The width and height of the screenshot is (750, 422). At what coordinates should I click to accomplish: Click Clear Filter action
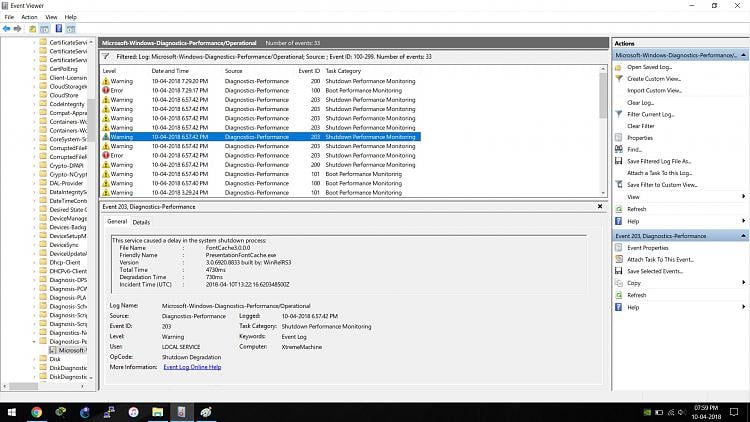pos(641,126)
